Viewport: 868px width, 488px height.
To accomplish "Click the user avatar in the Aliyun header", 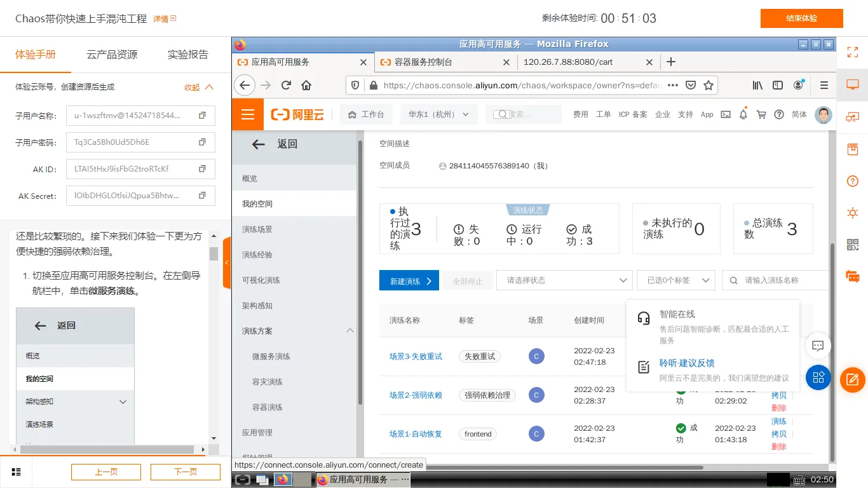I will coord(823,114).
